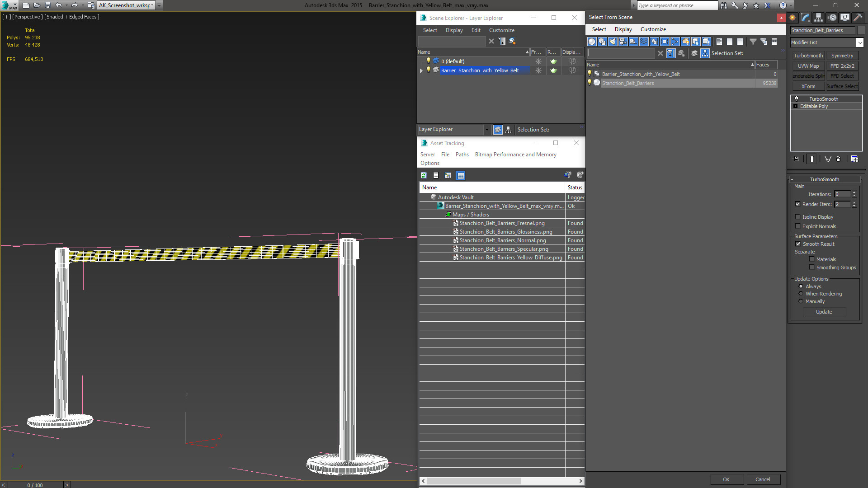868x488 pixels.
Task: Open the Display command panel tab
Action: tap(844, 18)
